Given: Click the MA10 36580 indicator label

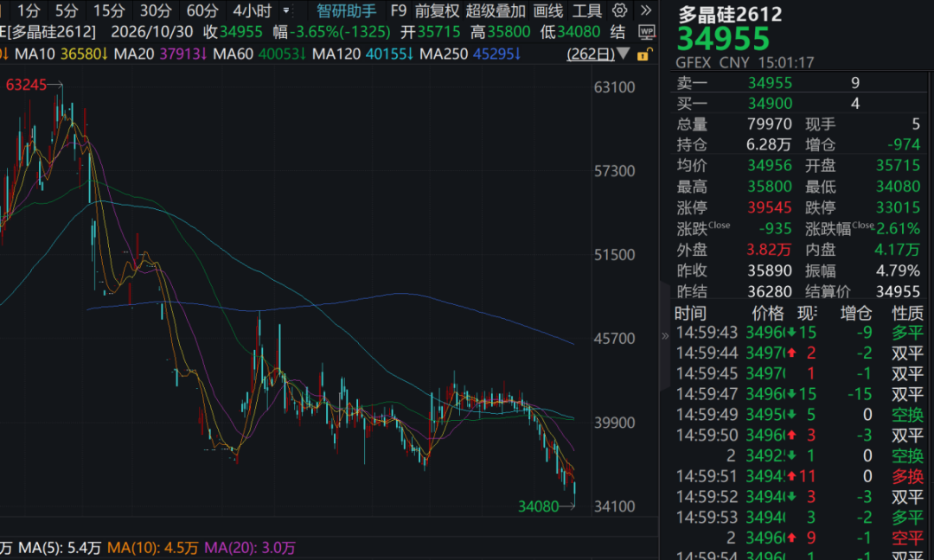Looking at the screenshot, I should click(61, 54).
